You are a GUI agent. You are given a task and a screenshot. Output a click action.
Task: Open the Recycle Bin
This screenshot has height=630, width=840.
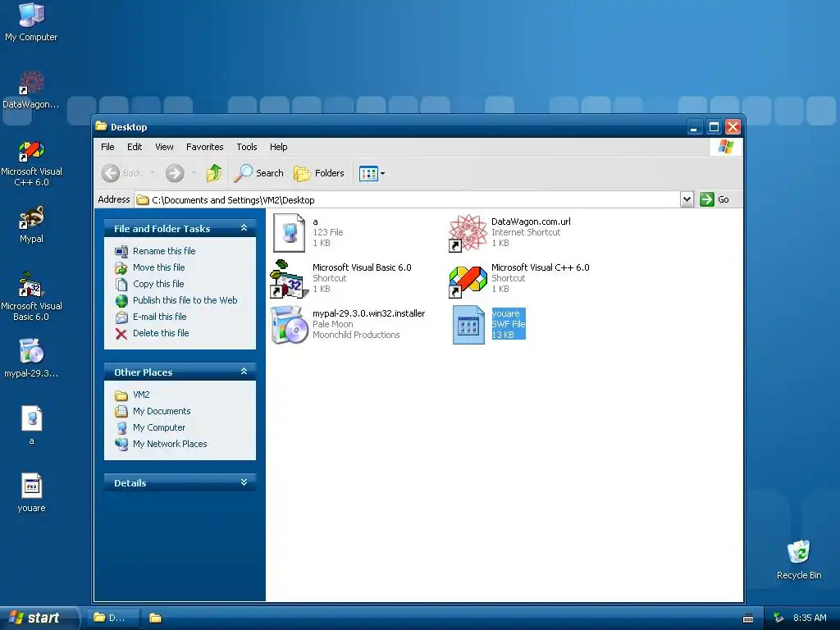(799, 559)
